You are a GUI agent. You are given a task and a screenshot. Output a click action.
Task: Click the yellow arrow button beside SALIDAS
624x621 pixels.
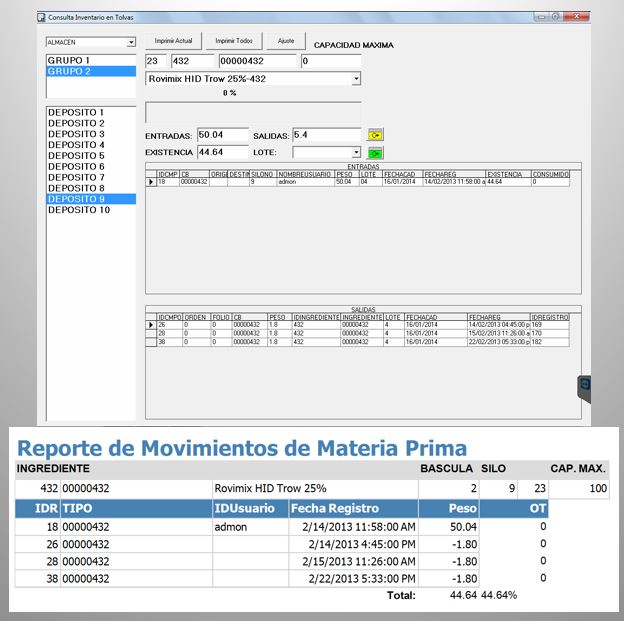pos(375,135)
